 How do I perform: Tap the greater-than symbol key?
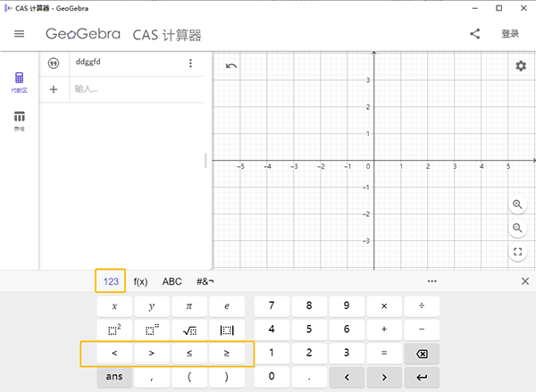coord(152,354)
